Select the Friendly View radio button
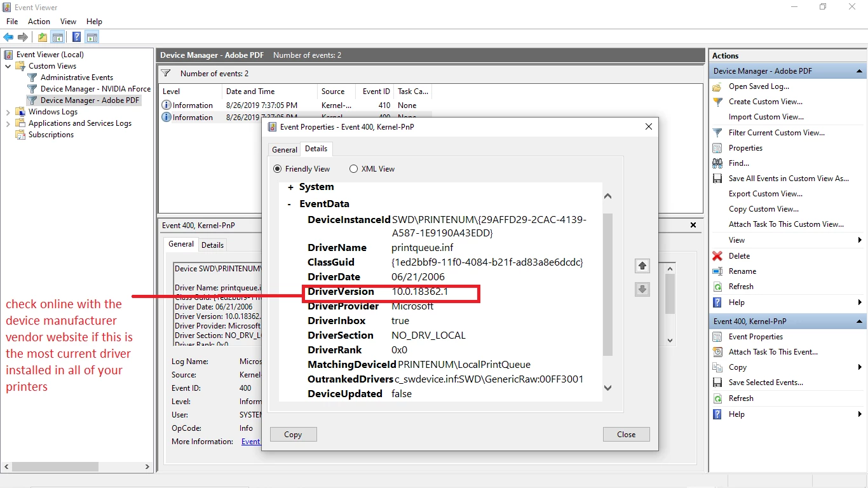Image resolution: width=868 pixels, height=488 pixels. (277, 169)
